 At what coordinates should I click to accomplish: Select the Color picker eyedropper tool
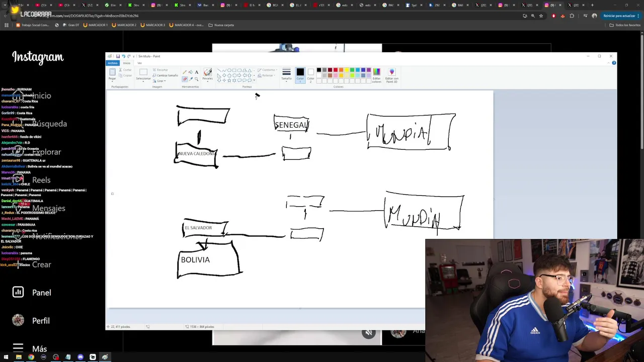click(191, 79)
